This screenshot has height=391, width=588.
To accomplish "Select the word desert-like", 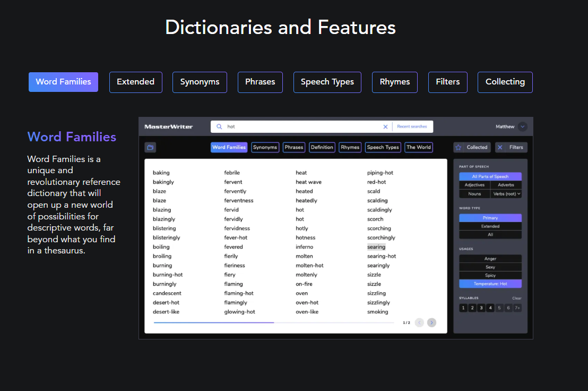I will (166, 312).
